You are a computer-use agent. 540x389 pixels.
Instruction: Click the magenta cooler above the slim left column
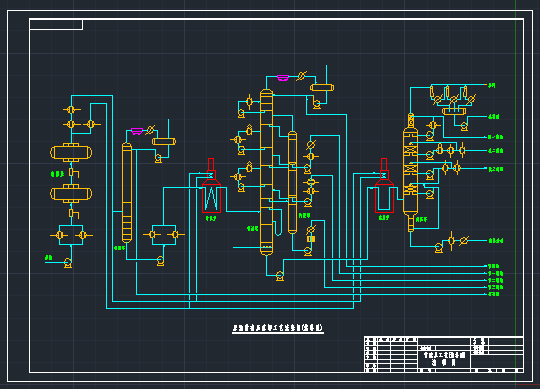pyautogui.click(x=137, y=131)
